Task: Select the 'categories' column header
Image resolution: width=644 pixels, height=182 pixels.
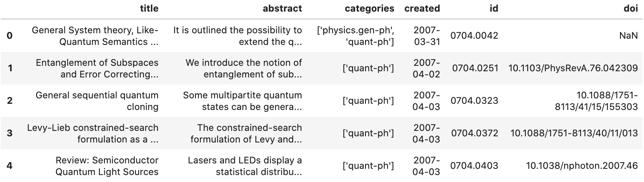Action: click(x=369, y=9)
